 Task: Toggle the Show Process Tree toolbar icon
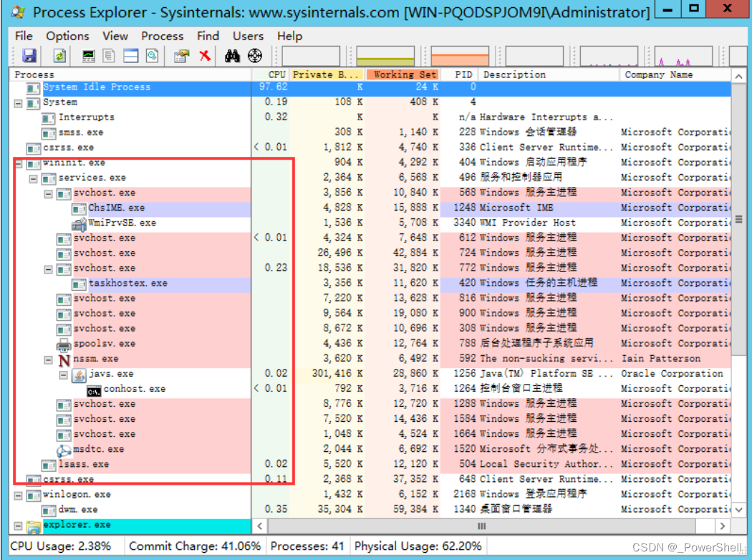tap(110, 56)
